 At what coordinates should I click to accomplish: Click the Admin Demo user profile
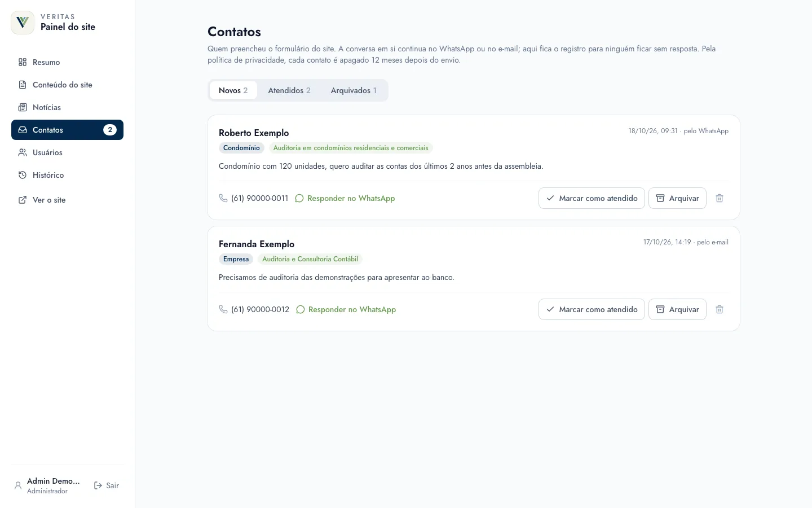(48, 485)
